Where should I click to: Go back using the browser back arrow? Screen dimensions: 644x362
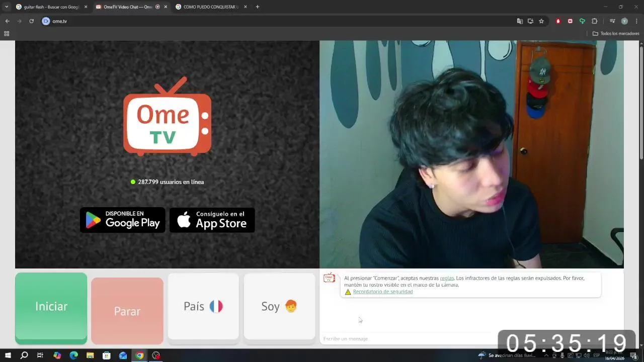pyautogui.click(x=7, y=21)
